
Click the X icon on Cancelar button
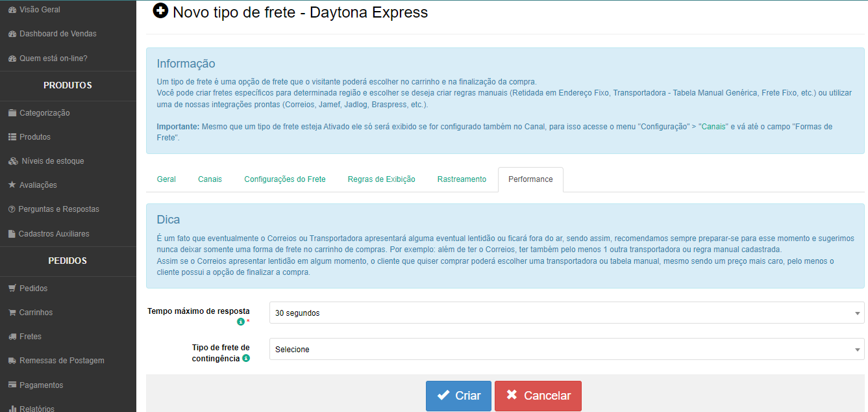512,395
